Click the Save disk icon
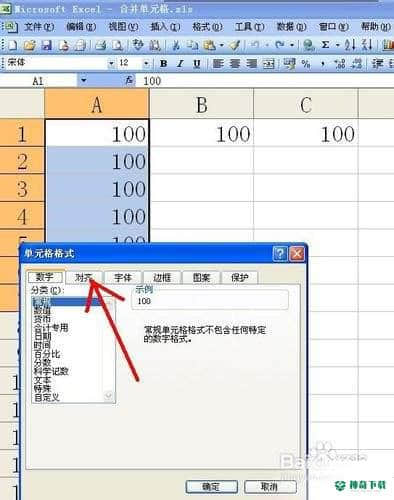394x500 pixels. (46, 45)
